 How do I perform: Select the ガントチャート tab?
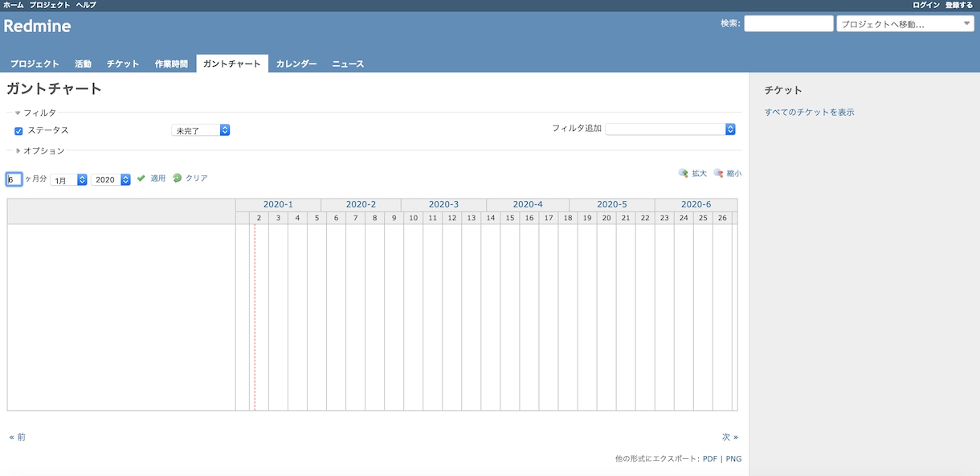point(232,64)
